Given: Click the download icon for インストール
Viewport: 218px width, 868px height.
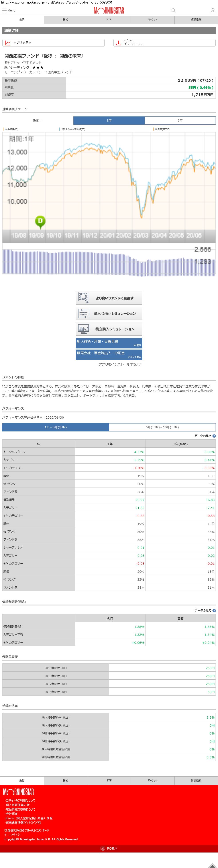Looking at the screenshot, I should 118,43.
